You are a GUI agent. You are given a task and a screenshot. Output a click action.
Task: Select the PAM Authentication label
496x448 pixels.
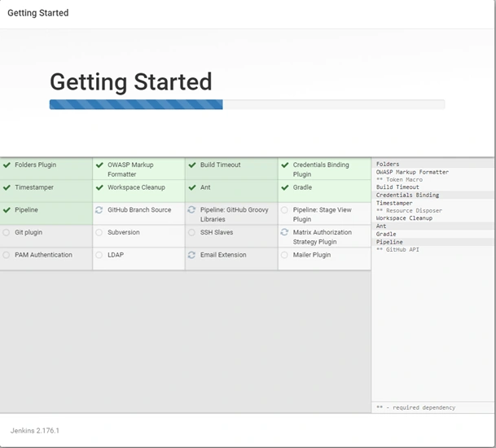coord(43,255)
